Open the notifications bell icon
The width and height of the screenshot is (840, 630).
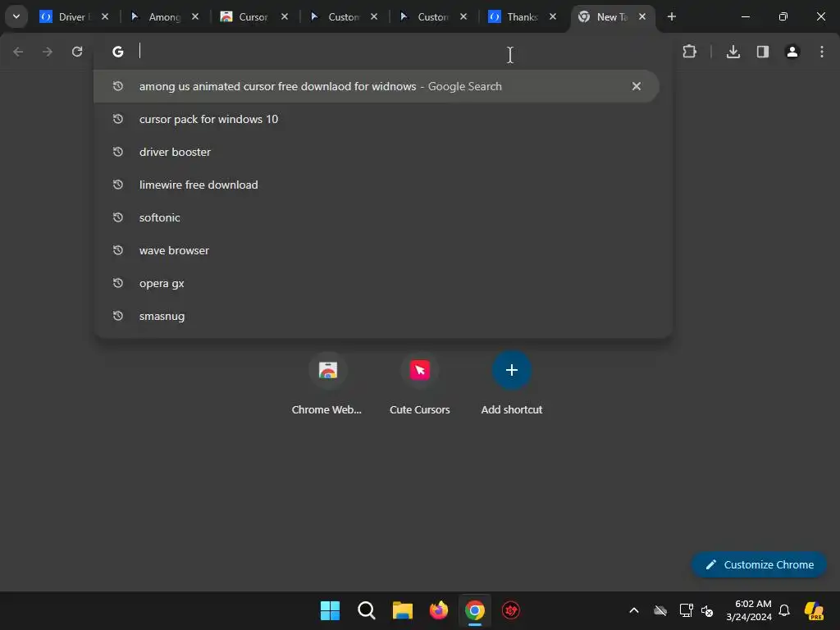tap(784, 610)
